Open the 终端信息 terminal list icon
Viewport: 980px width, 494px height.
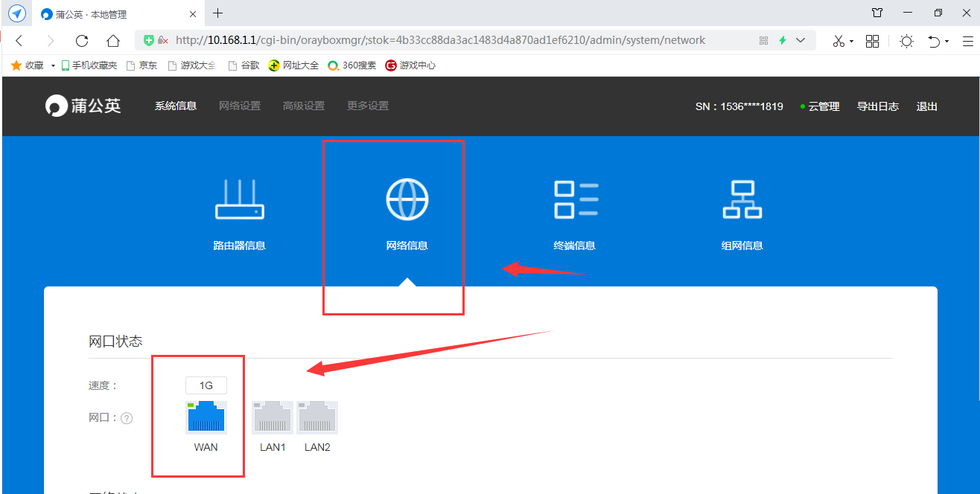click(575, 199)
